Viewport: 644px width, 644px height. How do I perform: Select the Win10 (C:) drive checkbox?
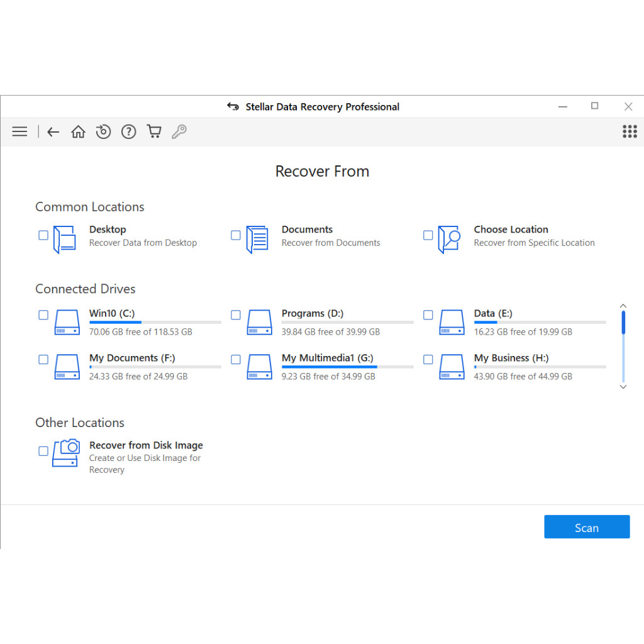pos(43,315)
